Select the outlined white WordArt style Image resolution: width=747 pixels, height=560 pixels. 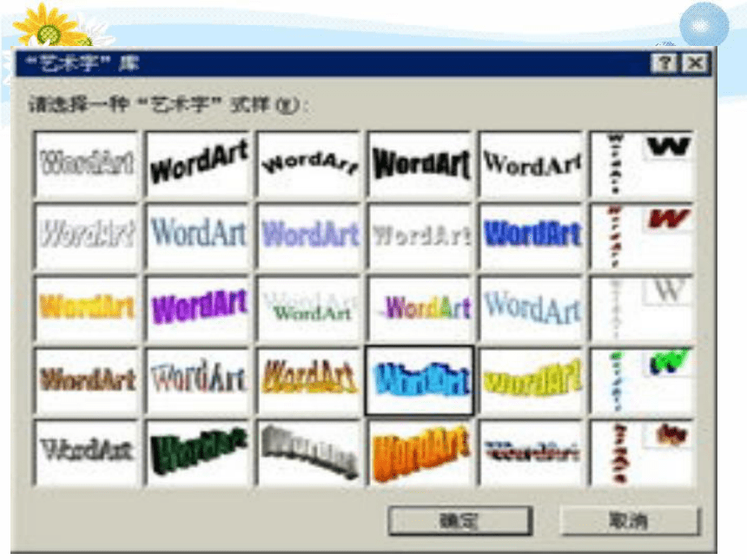click(87, 163)
